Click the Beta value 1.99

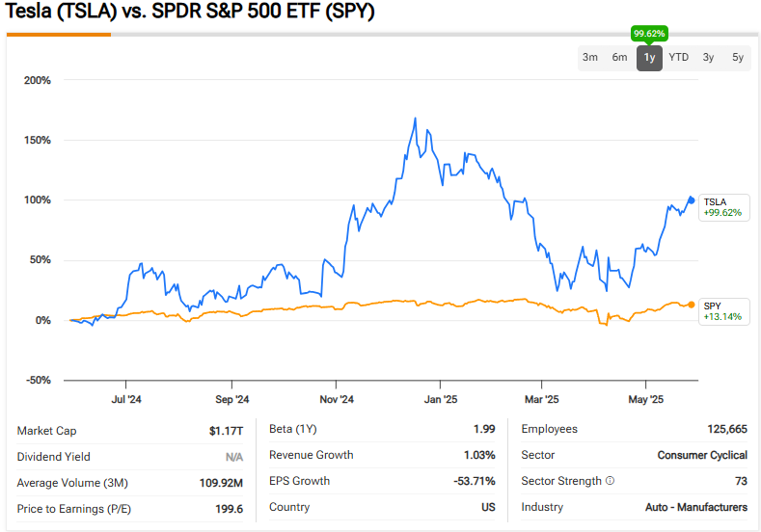tap(484, 429)
